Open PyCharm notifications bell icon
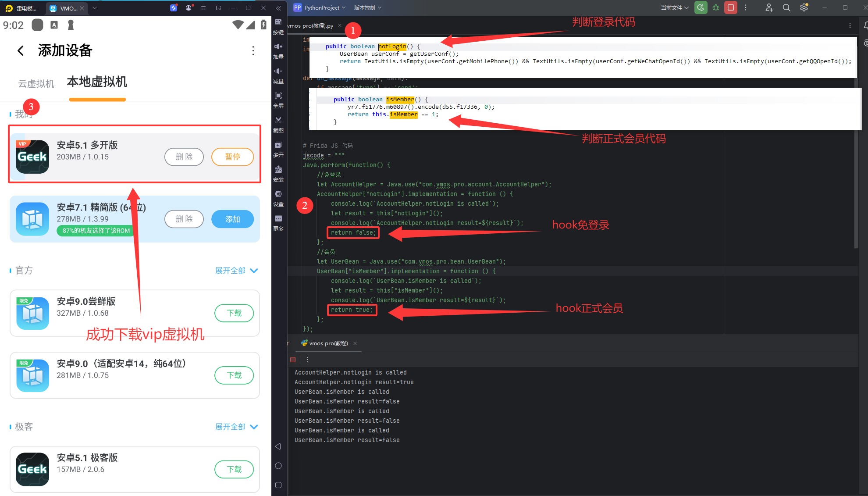 point(865,26)
